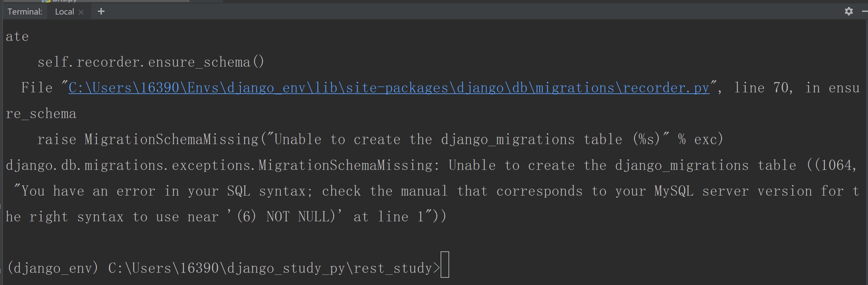Click the self.recorder.ensure_schema() line
This screenshot has width=868, height=285.
151,62
